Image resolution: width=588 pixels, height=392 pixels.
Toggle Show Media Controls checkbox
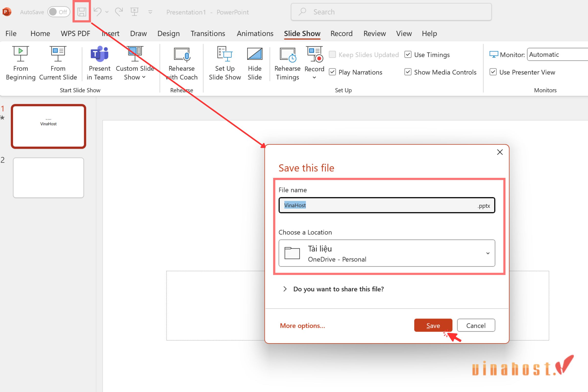coord(408,72)
